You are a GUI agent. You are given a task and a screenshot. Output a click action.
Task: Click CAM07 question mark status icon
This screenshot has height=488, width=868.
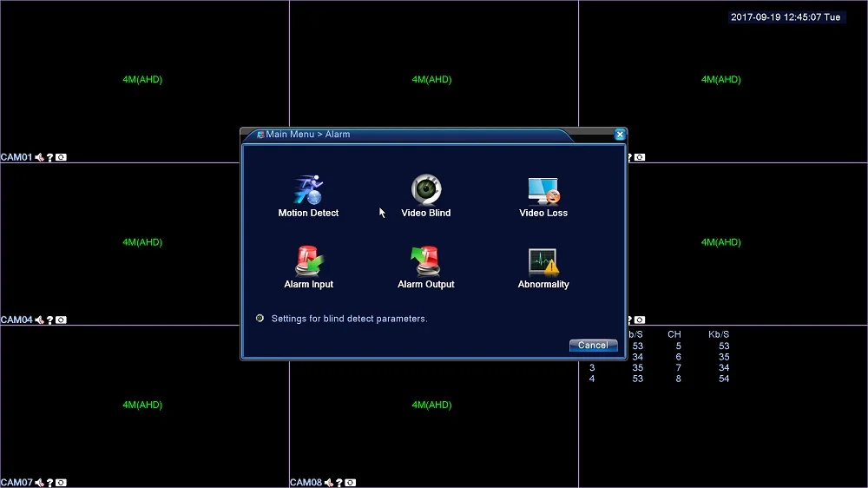click(49, 483)
